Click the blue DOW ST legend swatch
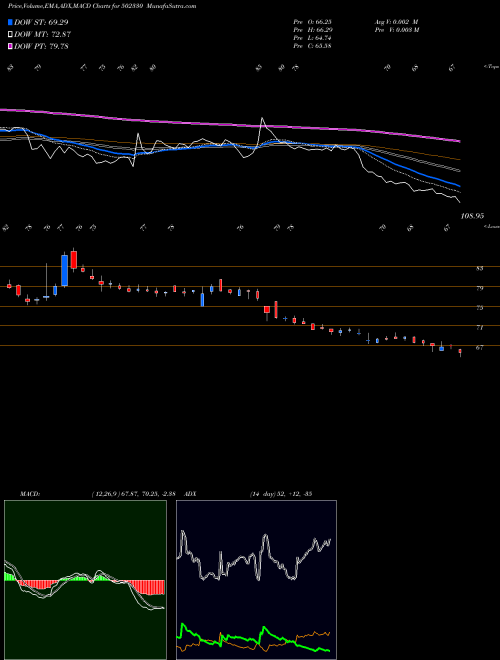The height and width of the screenshot is (660, 500). click(x=11, y=22)
